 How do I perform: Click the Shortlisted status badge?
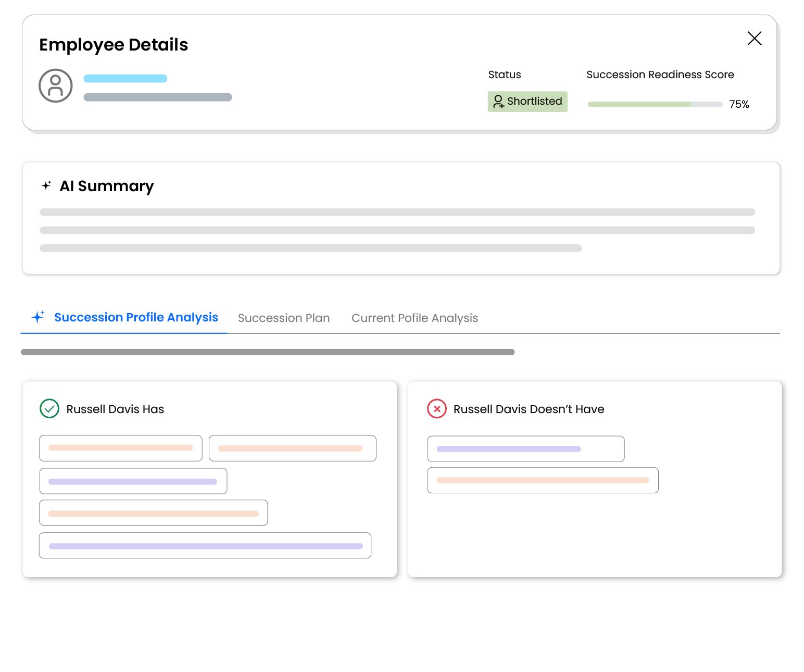coord(527,101)
